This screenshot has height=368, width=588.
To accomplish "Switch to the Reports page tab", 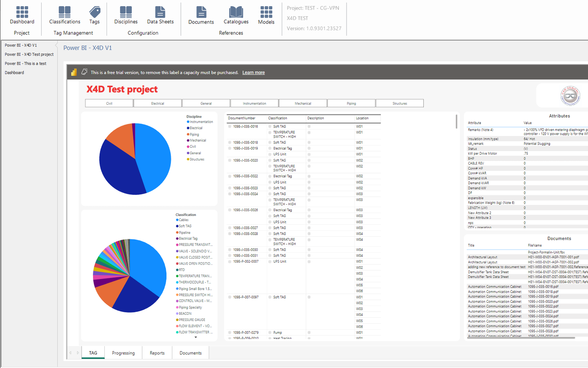I will pyautogui.click(x=157, y=353).
